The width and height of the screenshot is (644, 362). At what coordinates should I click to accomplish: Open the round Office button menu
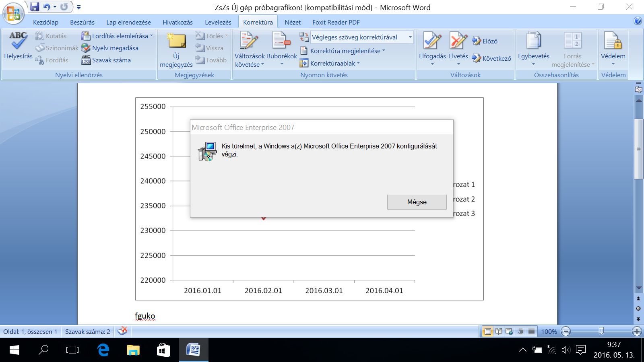13,13
